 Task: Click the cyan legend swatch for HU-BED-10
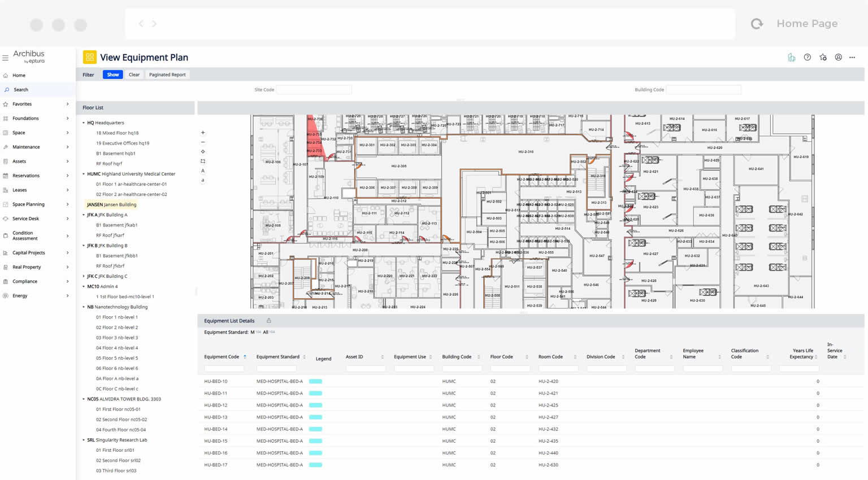pyautogui.click(x=315, y=381)
